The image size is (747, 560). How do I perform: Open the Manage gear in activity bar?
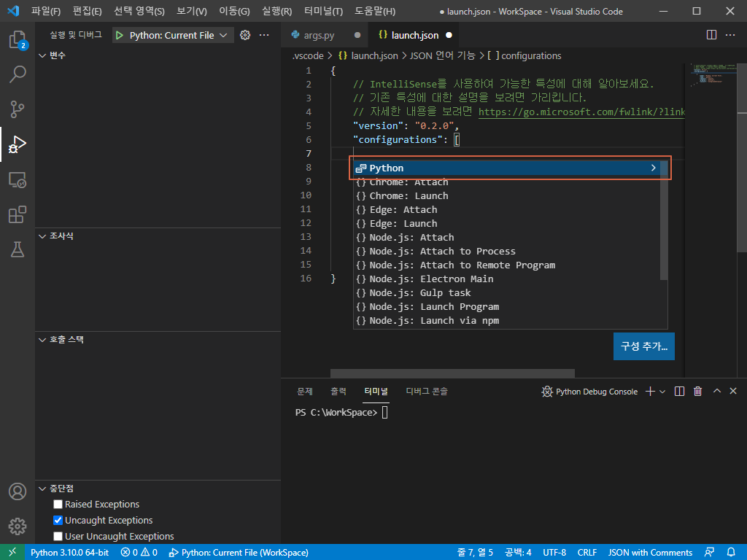tap(18, 526)
